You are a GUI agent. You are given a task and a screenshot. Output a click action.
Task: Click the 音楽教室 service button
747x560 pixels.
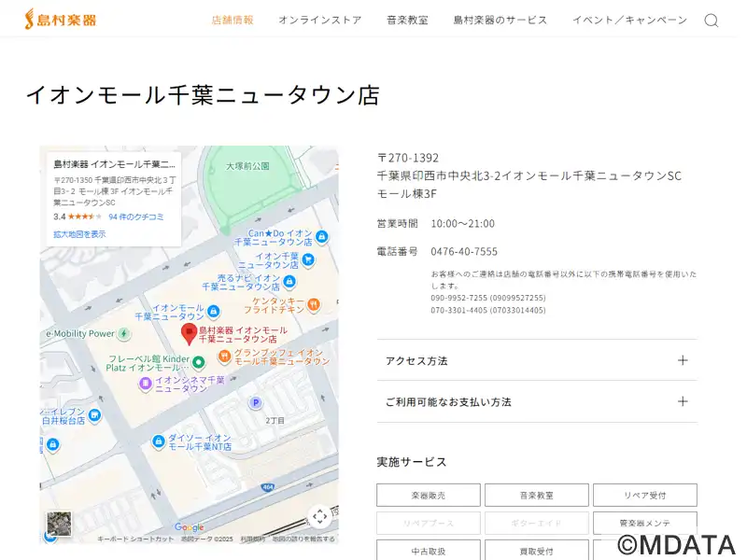point(536,496)
